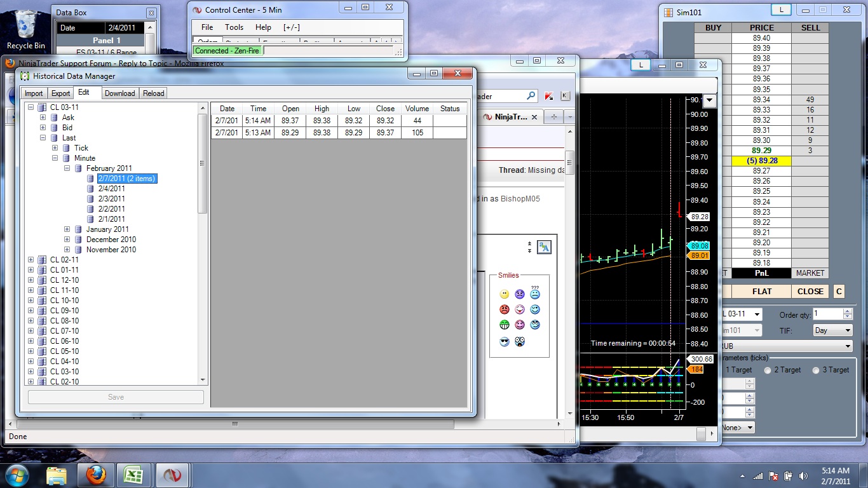This screenshot has width=868, height=488.
Task: Open the Tools menu in Control Center
Action: click(x=234, y=27)
